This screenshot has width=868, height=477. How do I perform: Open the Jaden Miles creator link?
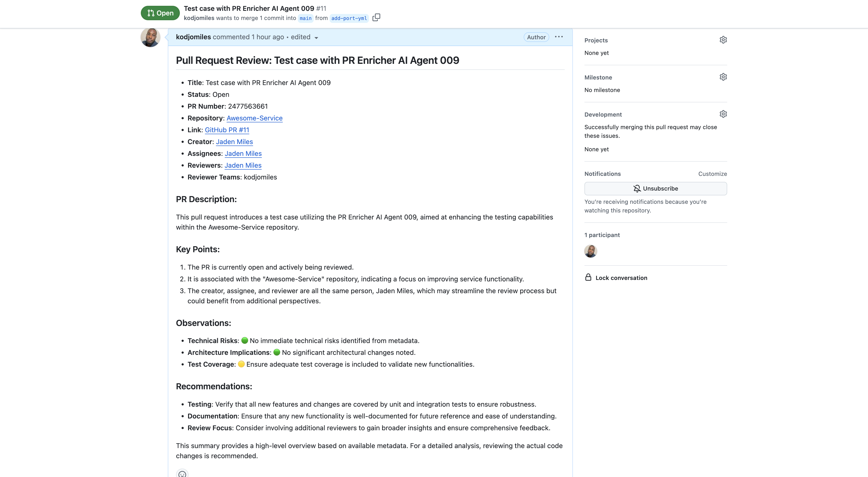[x=234, y=142]
